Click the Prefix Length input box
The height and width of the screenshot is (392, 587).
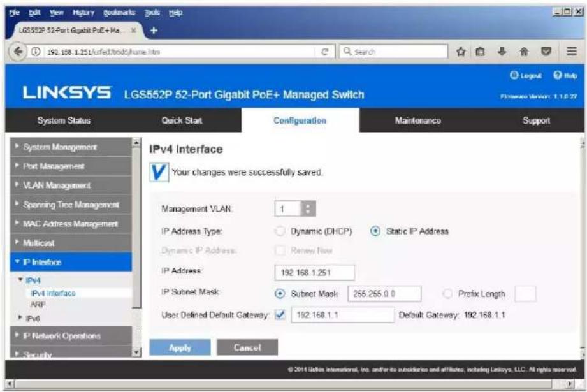point(526,294)
